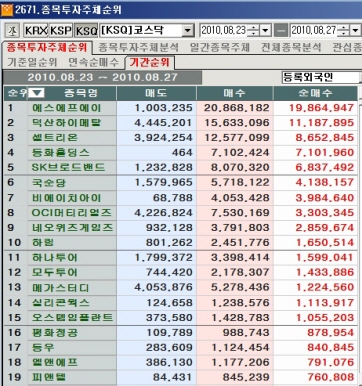Click net-buy value 4,138,157
The image size is (362, 386).
tap(324, 183)
